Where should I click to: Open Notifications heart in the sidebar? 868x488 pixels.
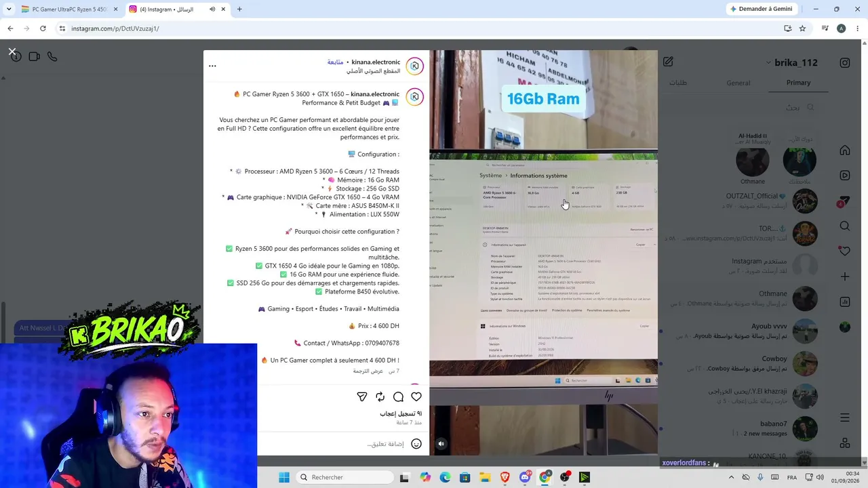click(844, 251)
